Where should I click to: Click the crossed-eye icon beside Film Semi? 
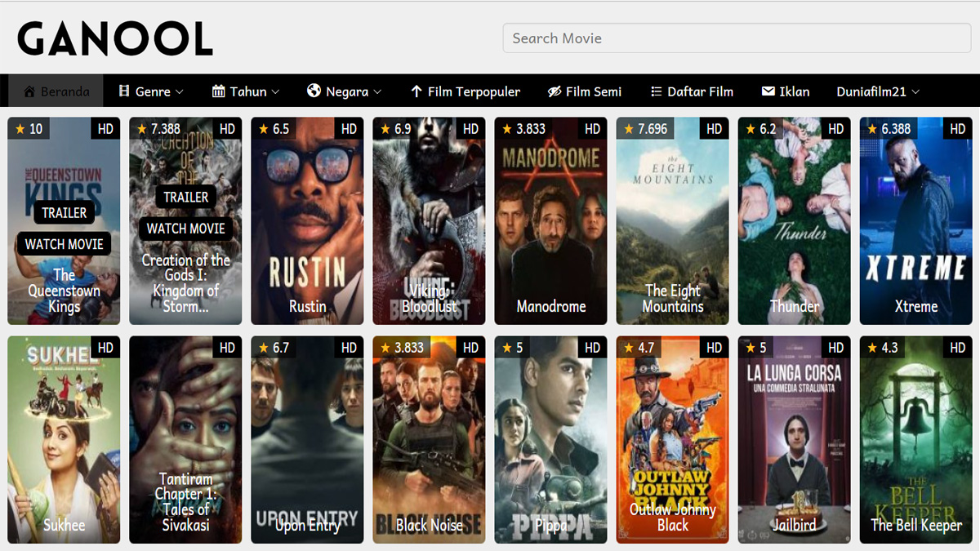pos(555,91)
